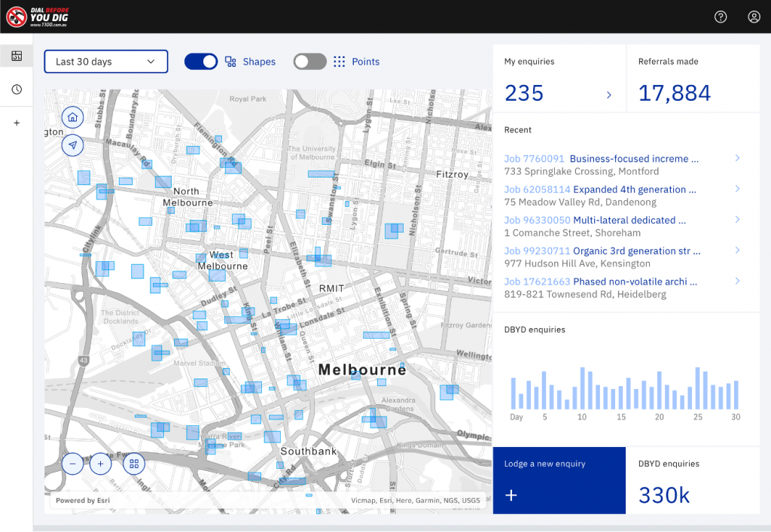
Task: Expand the My enquiries 235 chevron
Action: click(608, 94)
